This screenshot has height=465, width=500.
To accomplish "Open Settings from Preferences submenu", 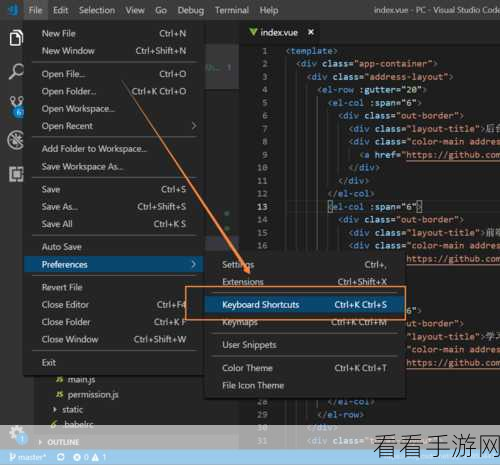I will pos(305,265).
